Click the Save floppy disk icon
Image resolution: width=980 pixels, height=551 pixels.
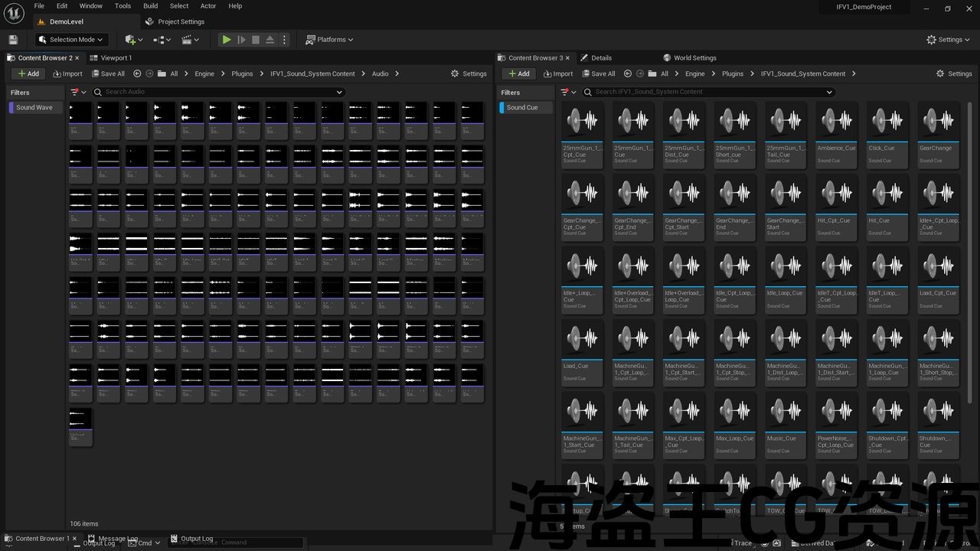pyautogui.click(x=13, y=40)
